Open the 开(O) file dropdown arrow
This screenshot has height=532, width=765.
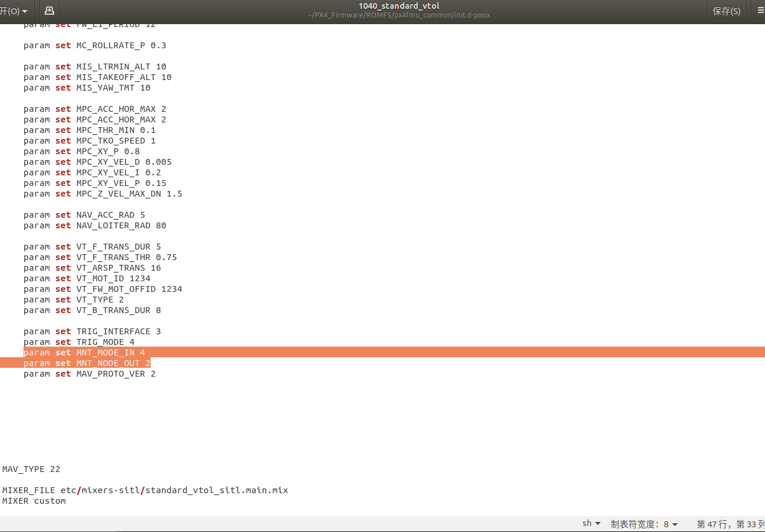click(25, 11)
